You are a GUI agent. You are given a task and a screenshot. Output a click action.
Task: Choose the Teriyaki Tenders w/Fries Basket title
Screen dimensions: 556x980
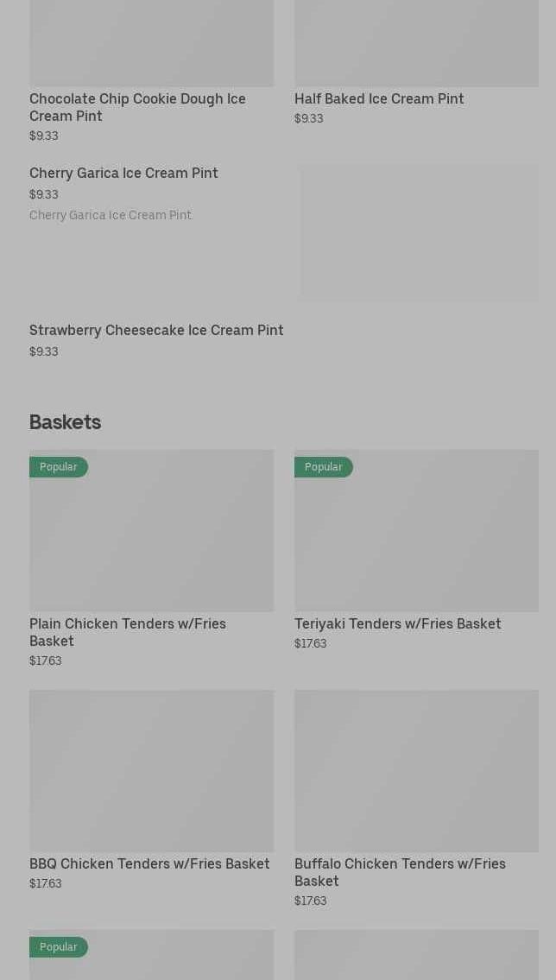tap(397, 623)
